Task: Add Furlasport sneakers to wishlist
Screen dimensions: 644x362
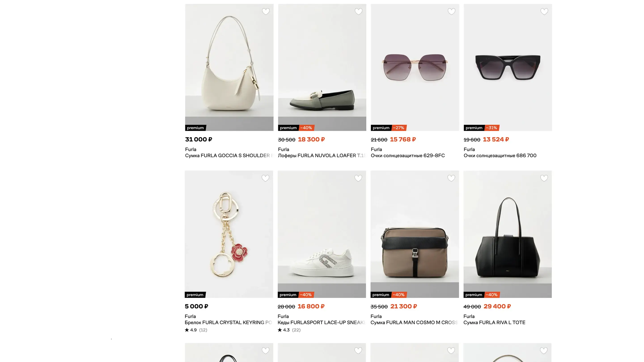Action: pyautogui.click(x=358, y=178)
